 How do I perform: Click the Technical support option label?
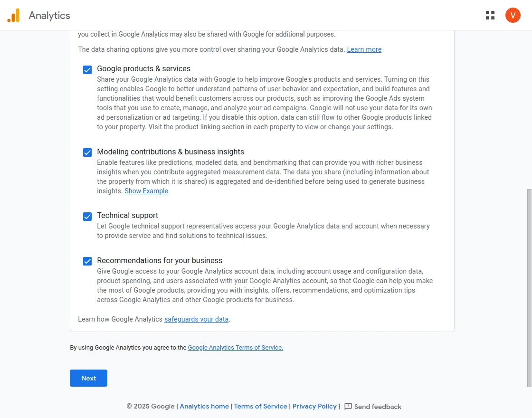[127, 216]
